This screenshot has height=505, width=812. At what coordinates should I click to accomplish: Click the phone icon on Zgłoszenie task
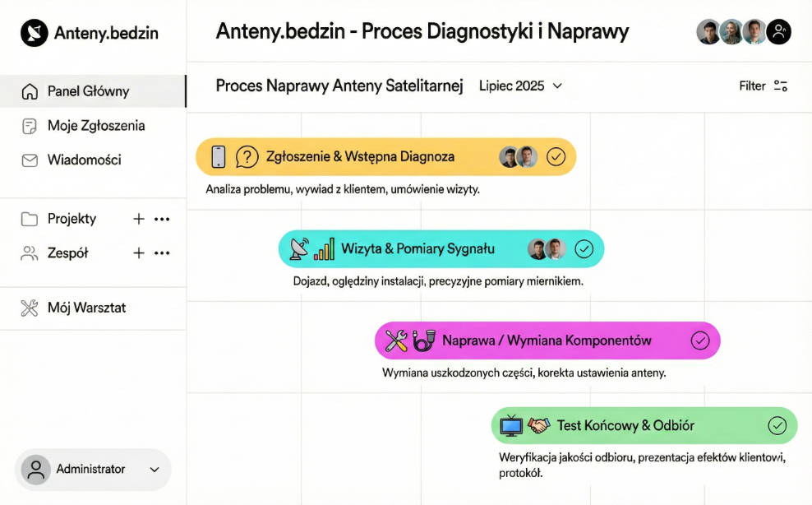[x=219, y=156]
